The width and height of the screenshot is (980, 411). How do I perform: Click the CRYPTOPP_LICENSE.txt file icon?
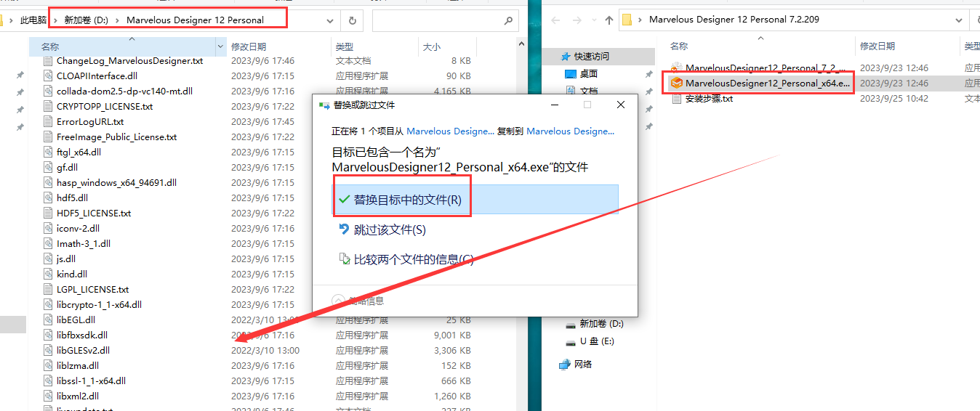49,107
